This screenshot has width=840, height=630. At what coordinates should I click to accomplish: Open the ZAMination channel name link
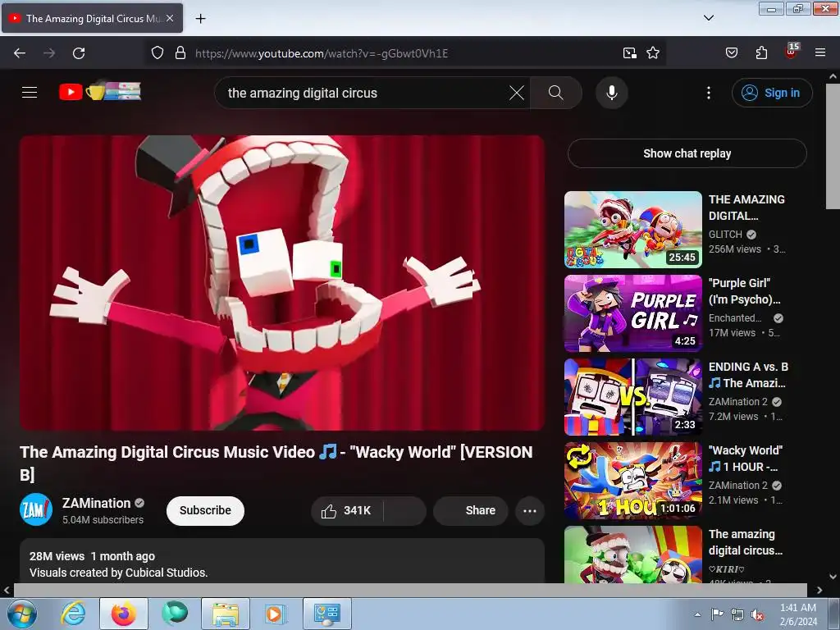(x=97, y=503)
